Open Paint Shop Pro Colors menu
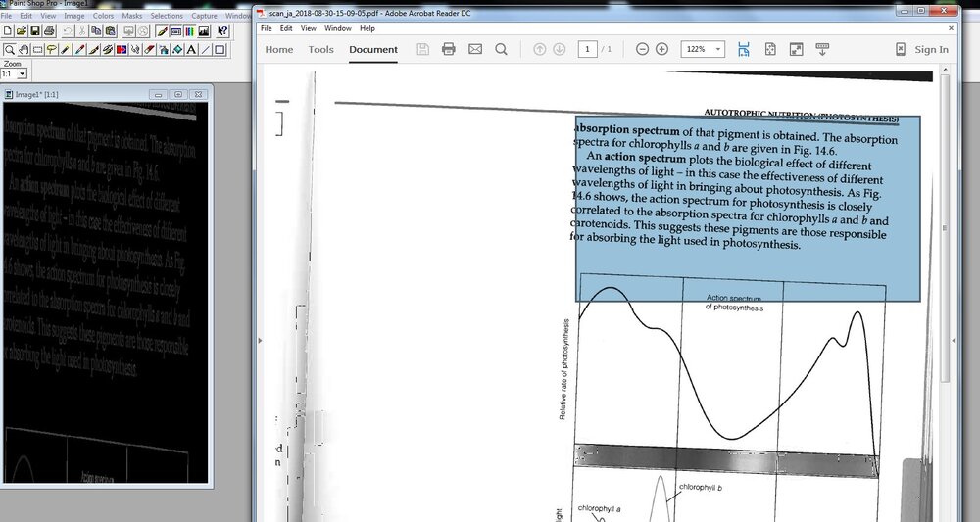Viewport: 980px width, 522px height. point(103,16)
